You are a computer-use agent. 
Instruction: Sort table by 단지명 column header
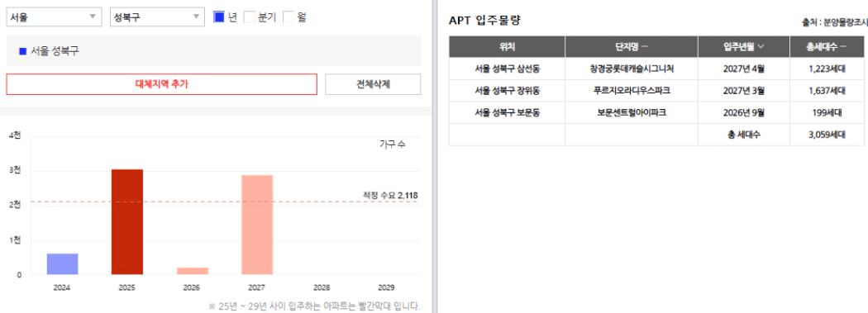click(x=631, y=47)
